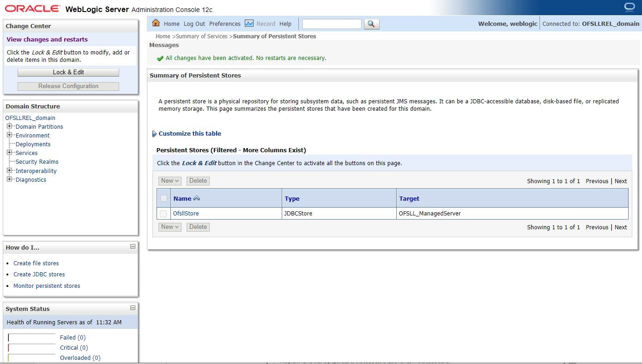
Task: Open Create file stores help link
Action: point(36,263)
